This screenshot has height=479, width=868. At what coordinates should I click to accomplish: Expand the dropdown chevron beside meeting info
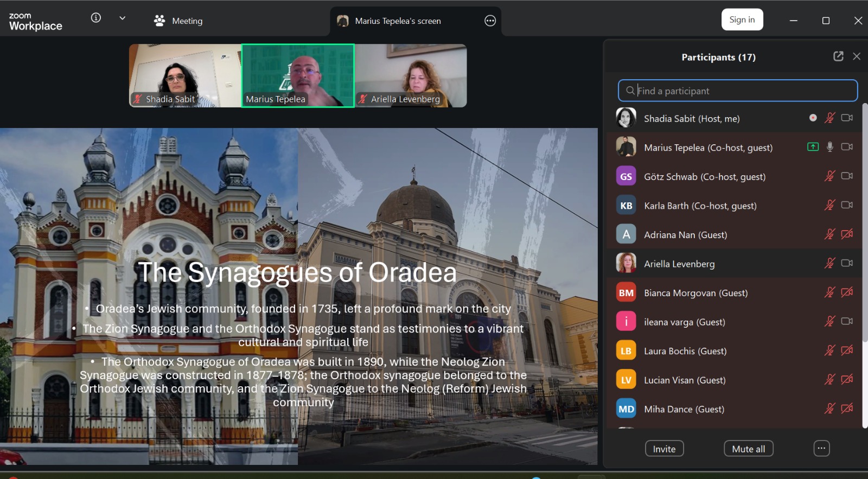[123, 18]
